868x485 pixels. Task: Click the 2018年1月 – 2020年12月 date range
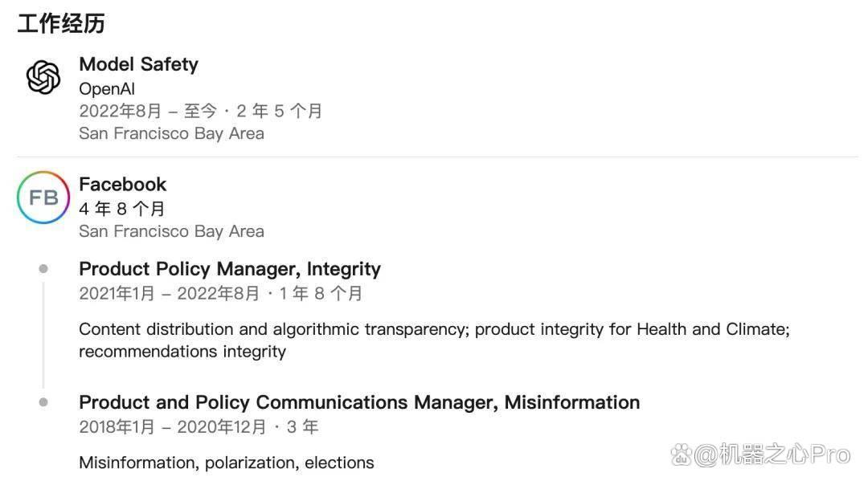click(x=172, y=426)
